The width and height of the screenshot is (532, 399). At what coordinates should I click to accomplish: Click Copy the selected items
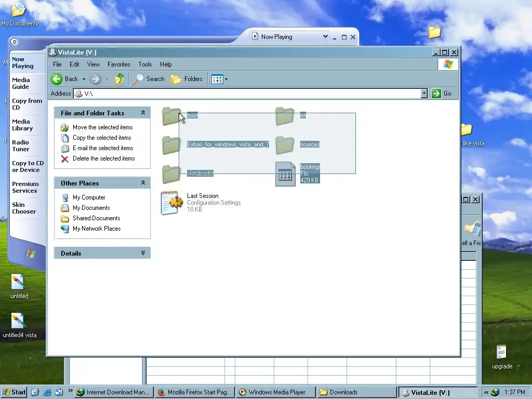[102, 138]
